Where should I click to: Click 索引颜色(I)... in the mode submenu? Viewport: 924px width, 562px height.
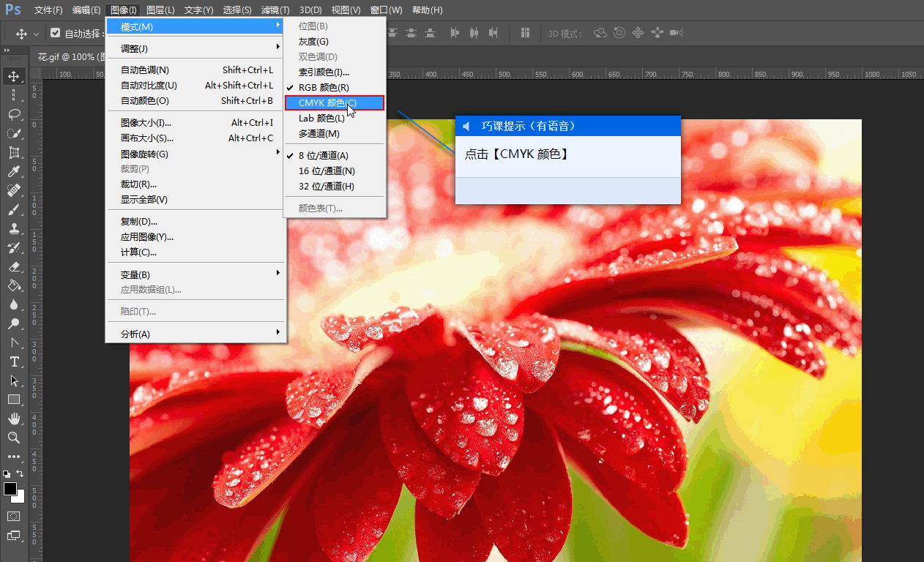click(334, 72)
